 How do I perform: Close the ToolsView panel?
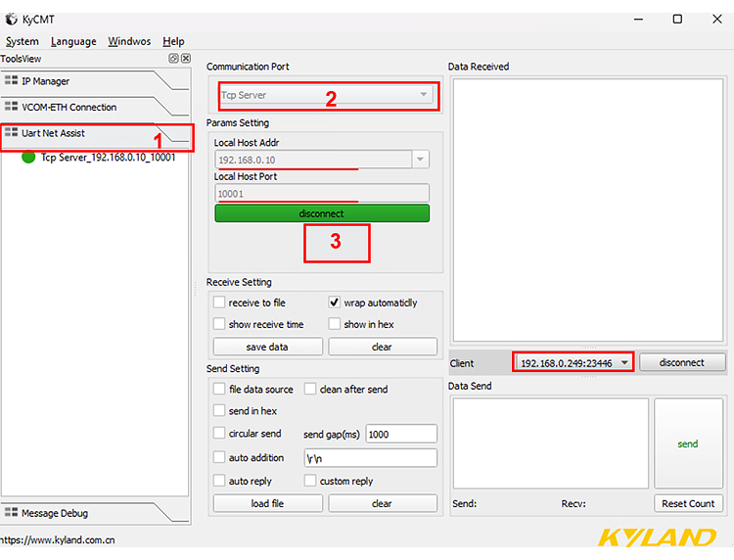(x=186, y=58)
